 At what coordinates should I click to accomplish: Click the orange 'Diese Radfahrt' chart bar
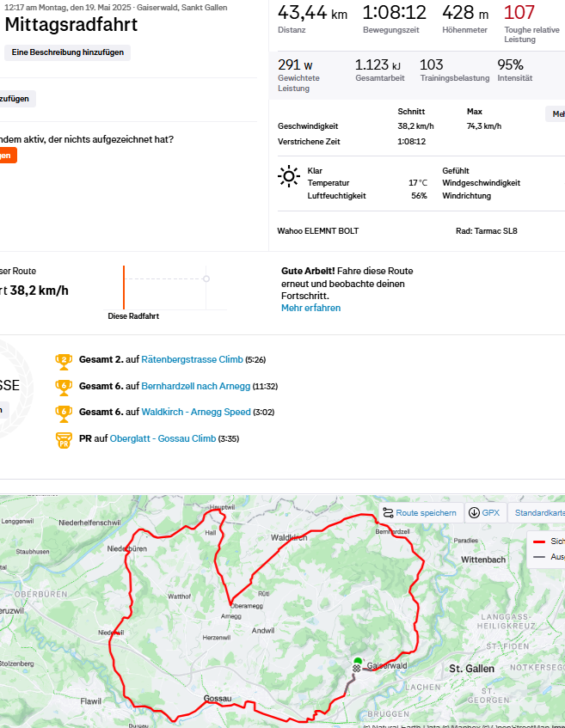click(124, 287)
